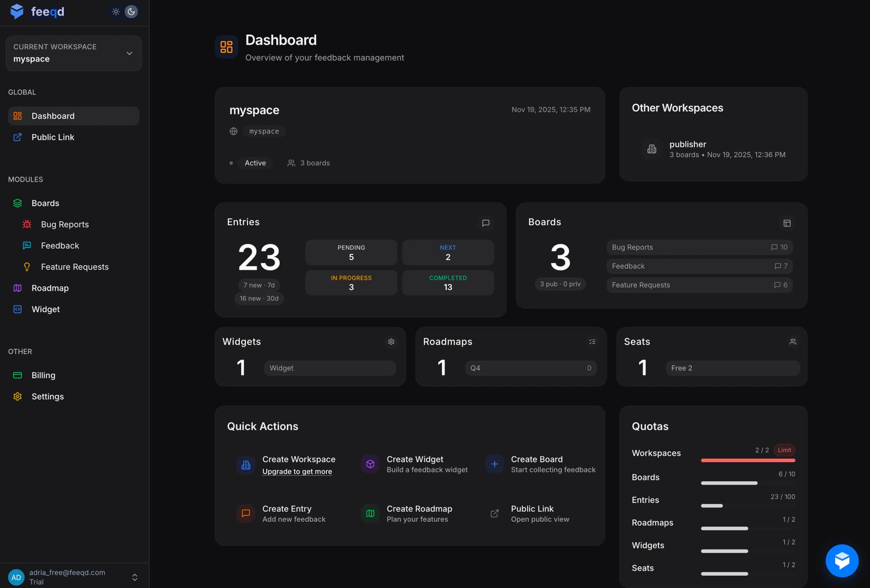Open Feature Requests via its lightbulb icon
This screenshot has width=870, height=588.
point(27,267)
